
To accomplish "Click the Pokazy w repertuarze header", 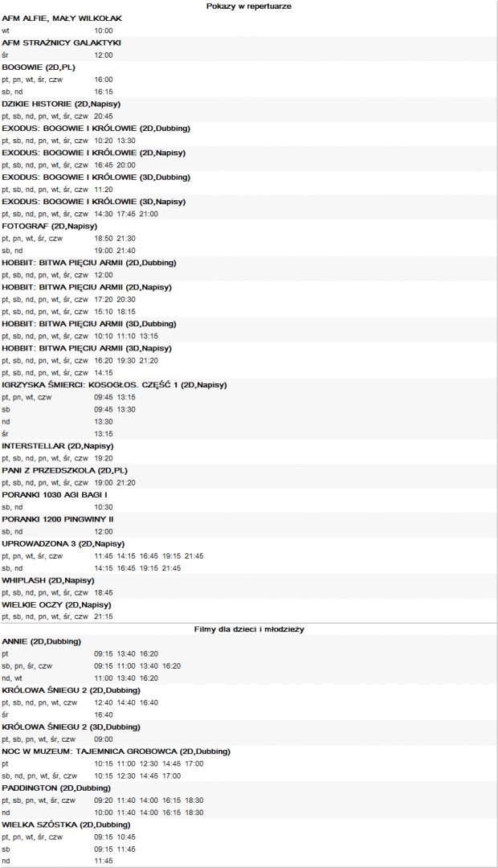I will point(249,6).
